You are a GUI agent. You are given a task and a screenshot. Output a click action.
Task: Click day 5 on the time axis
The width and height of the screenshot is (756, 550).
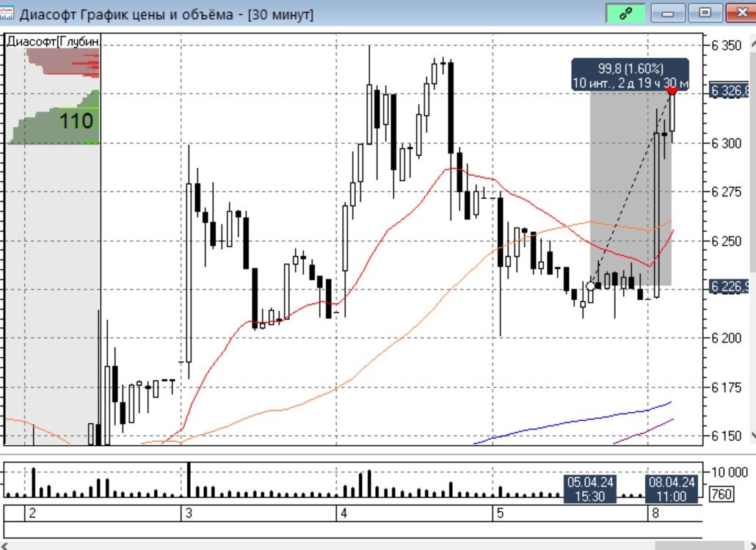coord(500,513)
